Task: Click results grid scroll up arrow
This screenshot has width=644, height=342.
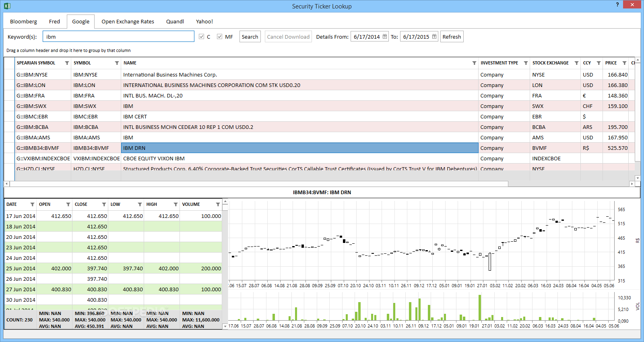Action: (x=638, y=60)
